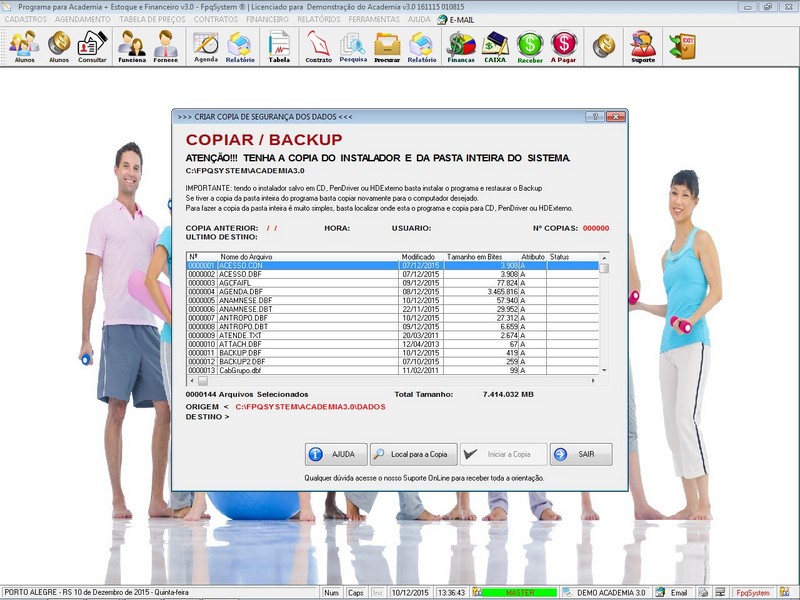Open the Contrato pen icon
The width and height of the screenshot is (800, 600).
point(318,46)
